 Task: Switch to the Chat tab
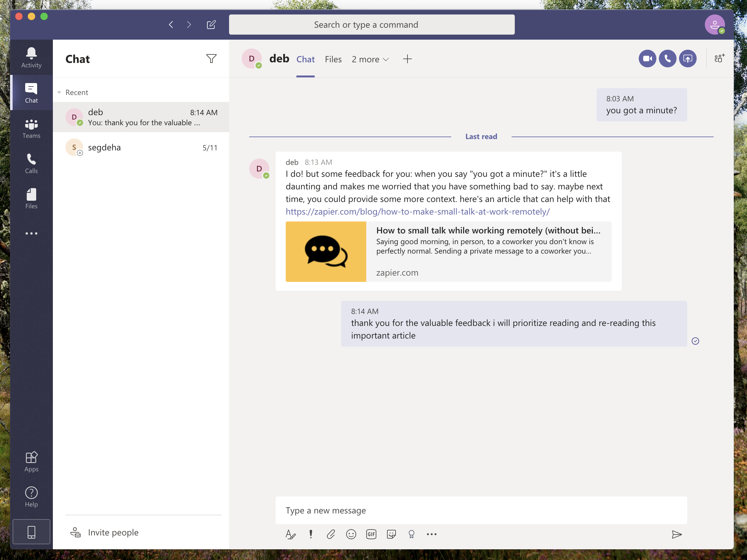tap(305, 59)
